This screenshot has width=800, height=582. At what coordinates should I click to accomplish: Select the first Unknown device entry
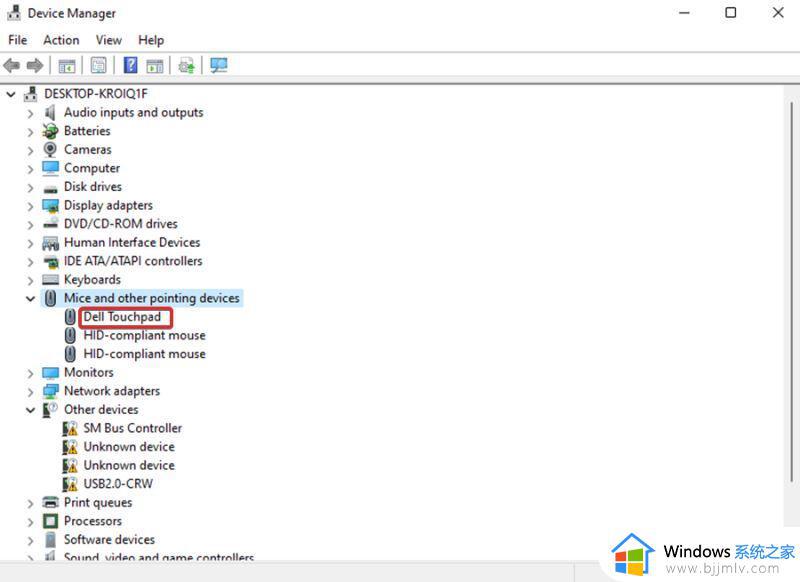(x=129, y=447)
